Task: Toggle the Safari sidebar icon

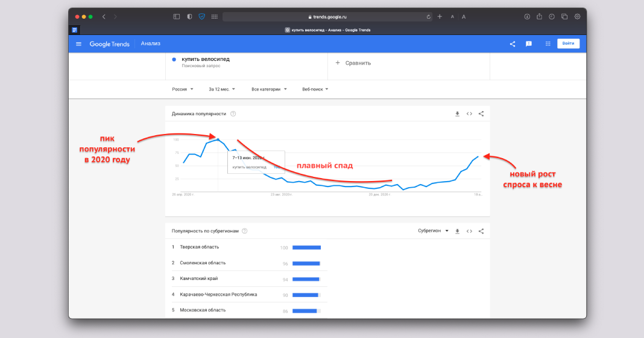Action: click(177, 17)
